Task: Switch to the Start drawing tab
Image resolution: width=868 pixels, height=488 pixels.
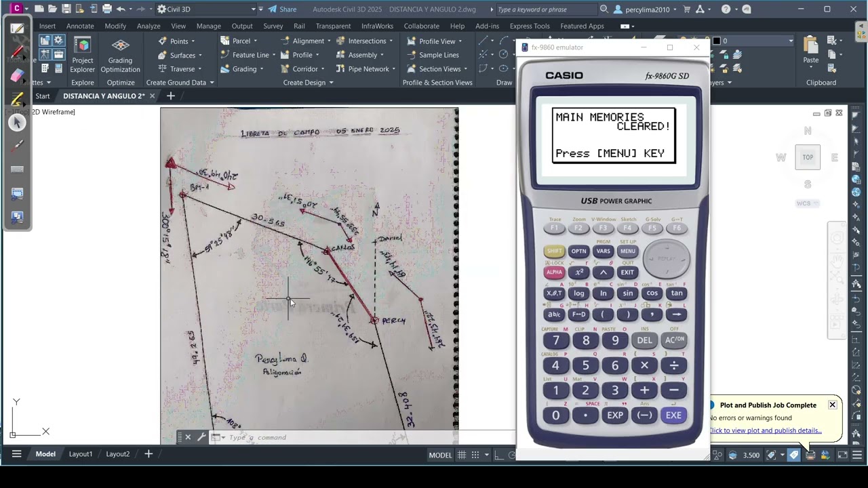Action: 43,96
